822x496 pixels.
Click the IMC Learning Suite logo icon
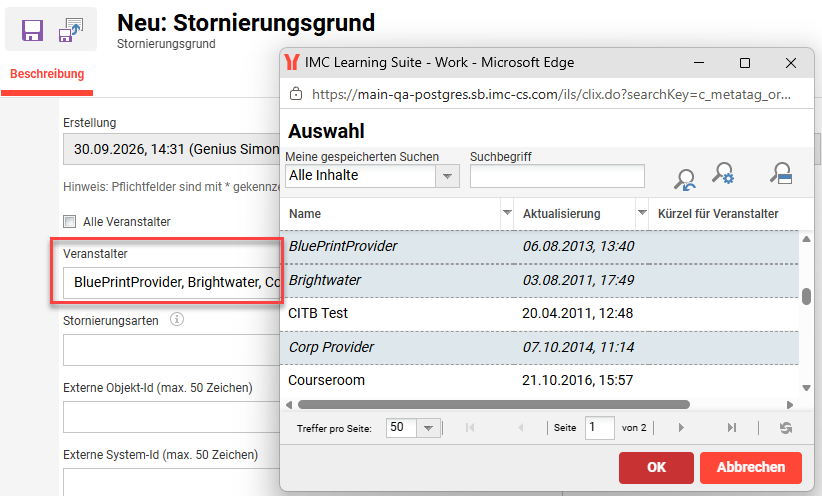[x=291, y=62]
